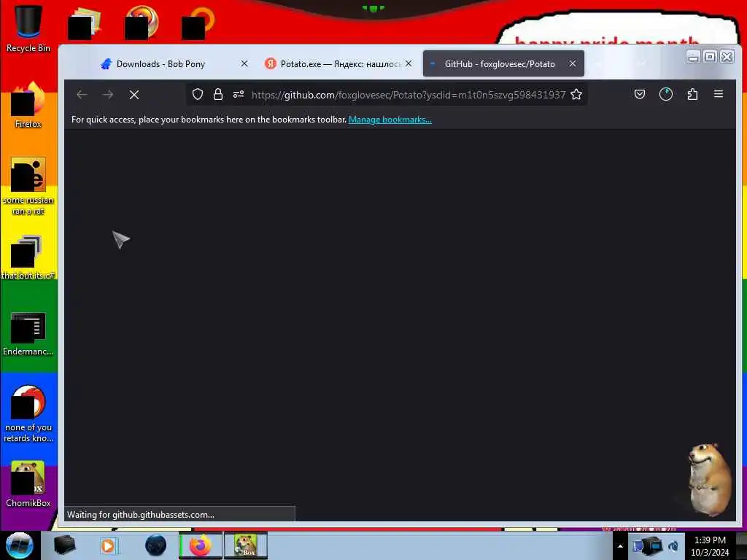Select the Endermanc... desktop icon
Image resolution: width=747 pixels, height=560 pixels.
[x=28, y=333]
